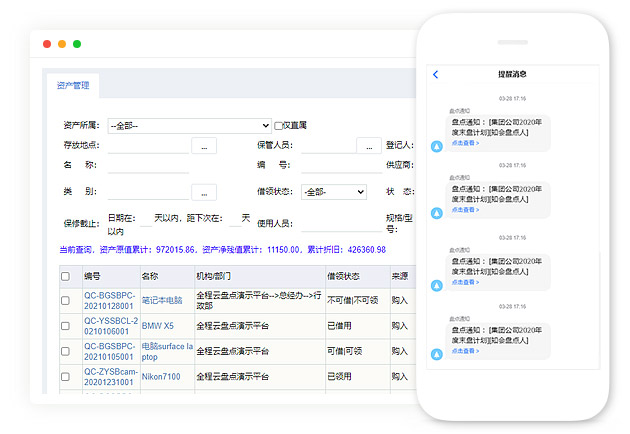The image size is (630, 434).
Task: Click the 编号 search field
Action: pos(342,165)
